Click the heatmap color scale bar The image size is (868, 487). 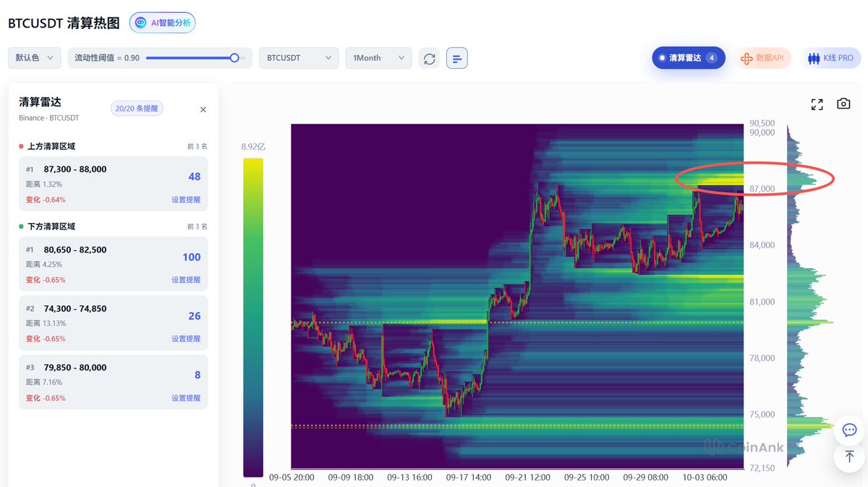click(253, 318)
